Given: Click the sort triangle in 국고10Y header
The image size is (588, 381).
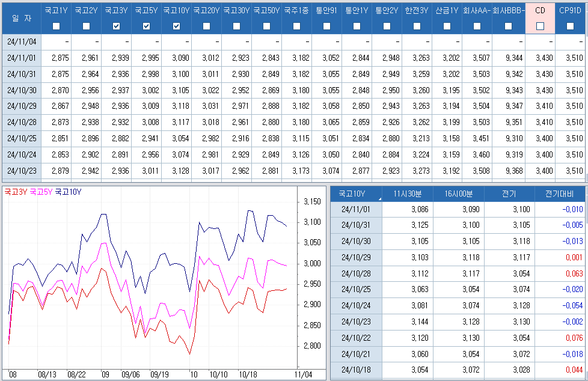Looking at the screenshot, I should (380, 198).
